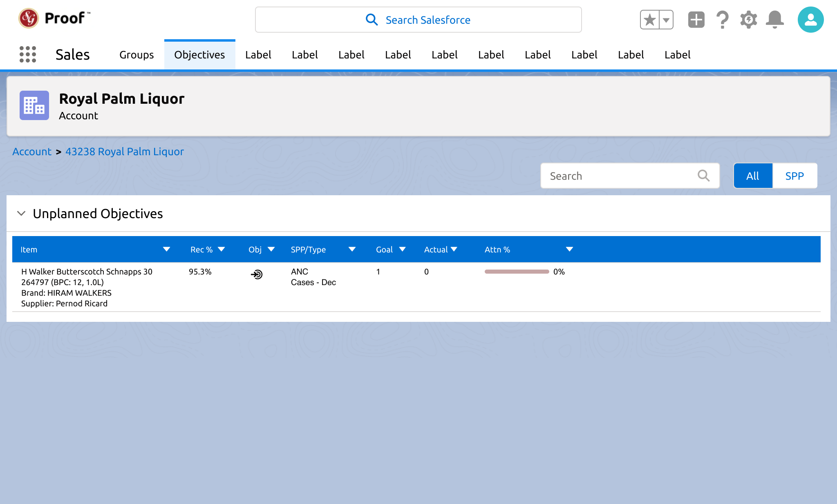
Task: Open the help question mark icon
Action: click(722, 20)
